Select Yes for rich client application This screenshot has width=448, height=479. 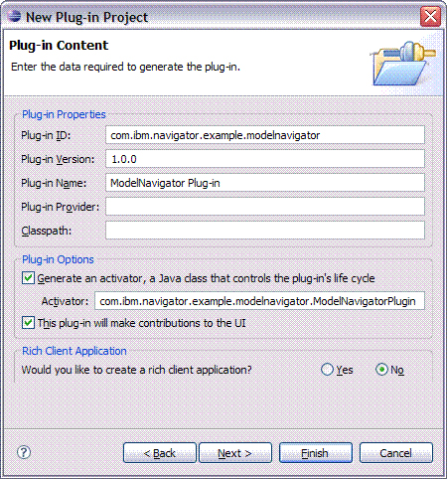point(327,370)
